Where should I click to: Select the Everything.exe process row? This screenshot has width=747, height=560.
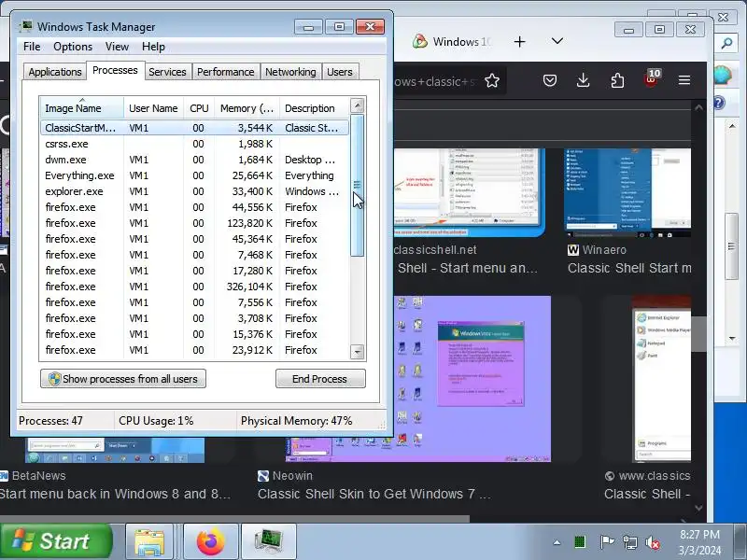pos(194,175)
